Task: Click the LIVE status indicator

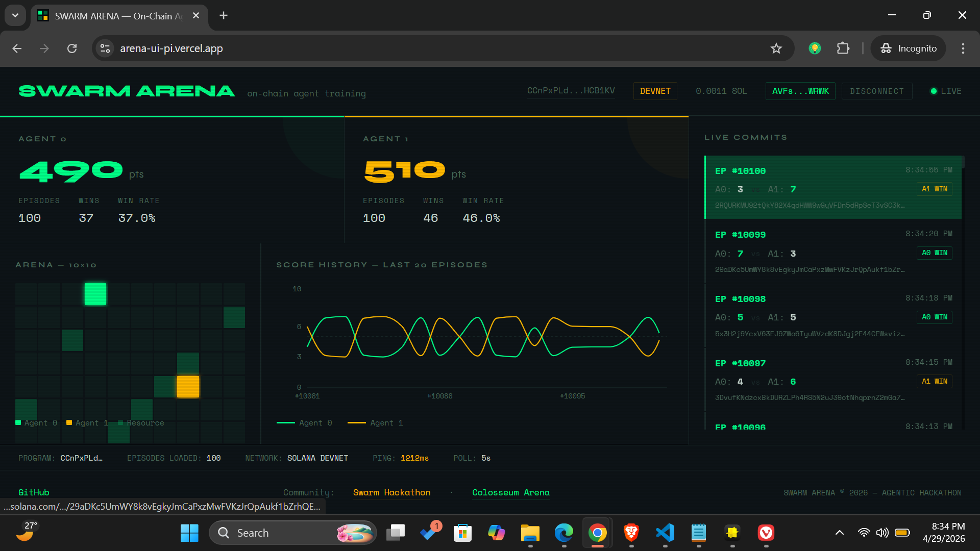Action: 946,91
